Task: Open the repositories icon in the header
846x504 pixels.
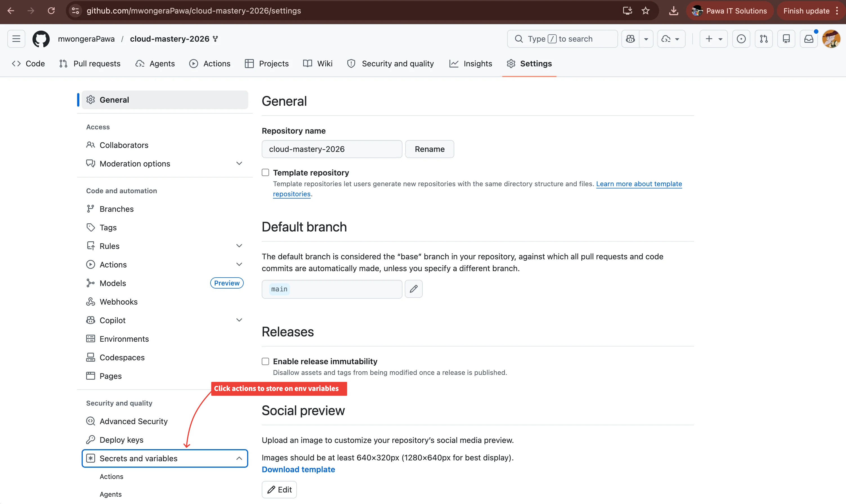Action: 786,39
